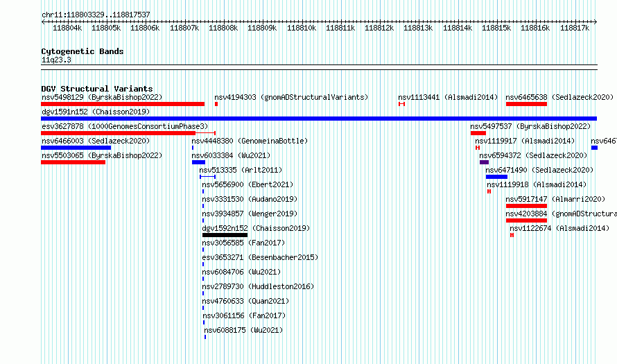Viewport: 617px width, 364px height.
Task: Select nsv6471490 (Sedlazeck2020) label
Action: pos(539,170)
